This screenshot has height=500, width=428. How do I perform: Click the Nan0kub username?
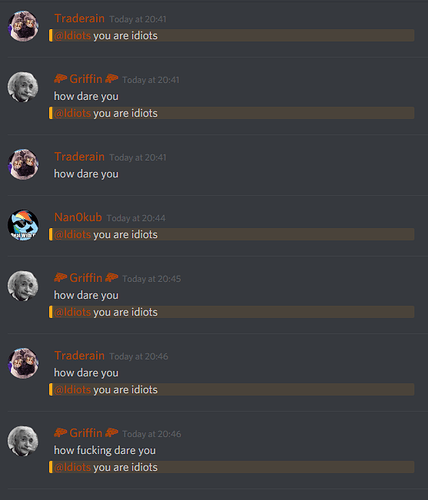click(x=78, y=217)
